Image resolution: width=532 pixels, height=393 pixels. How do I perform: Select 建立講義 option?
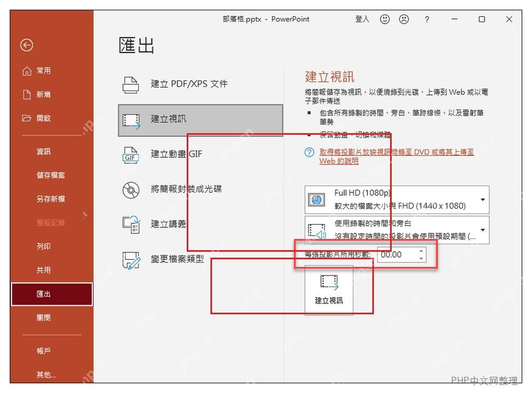coord(201,224)
